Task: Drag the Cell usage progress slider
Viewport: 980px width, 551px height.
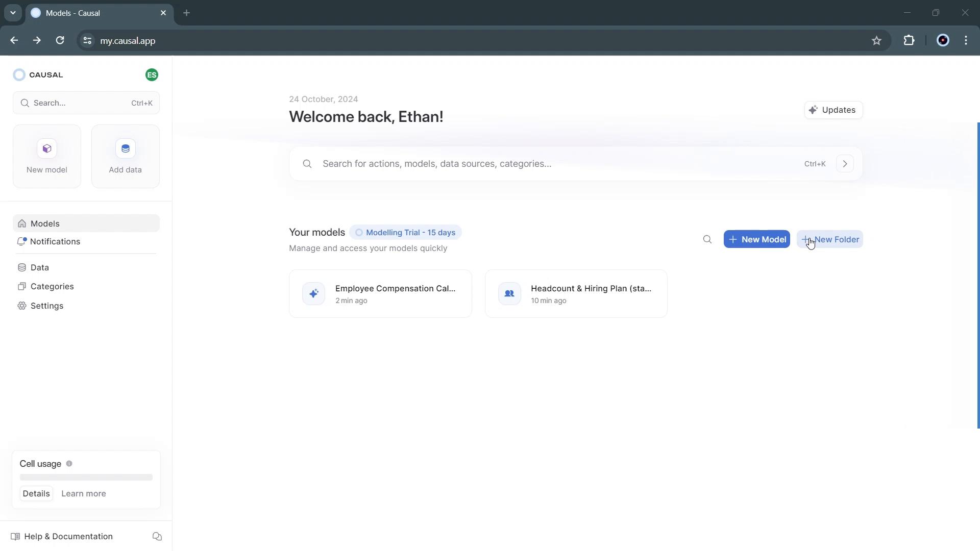Action: coord(86,477)
